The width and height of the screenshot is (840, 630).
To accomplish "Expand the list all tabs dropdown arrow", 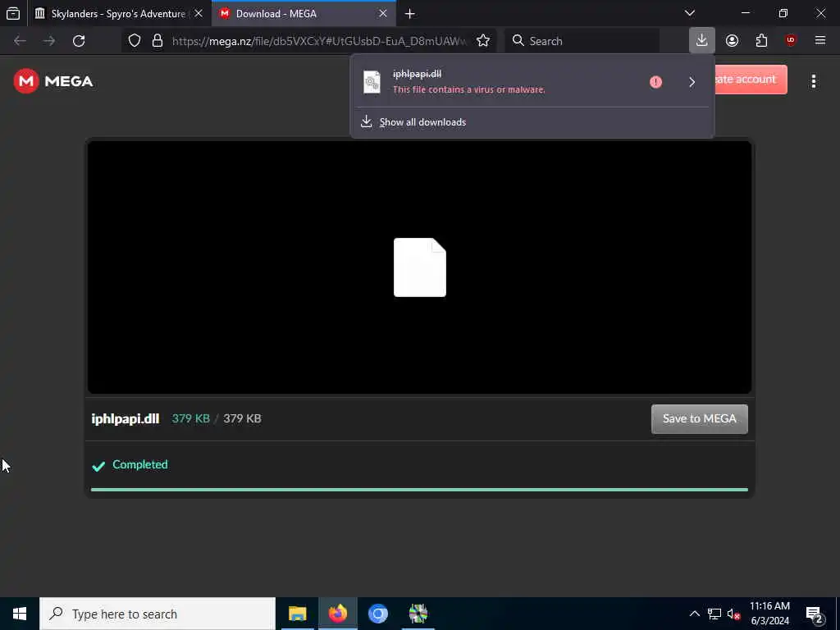I will (690, 13).
